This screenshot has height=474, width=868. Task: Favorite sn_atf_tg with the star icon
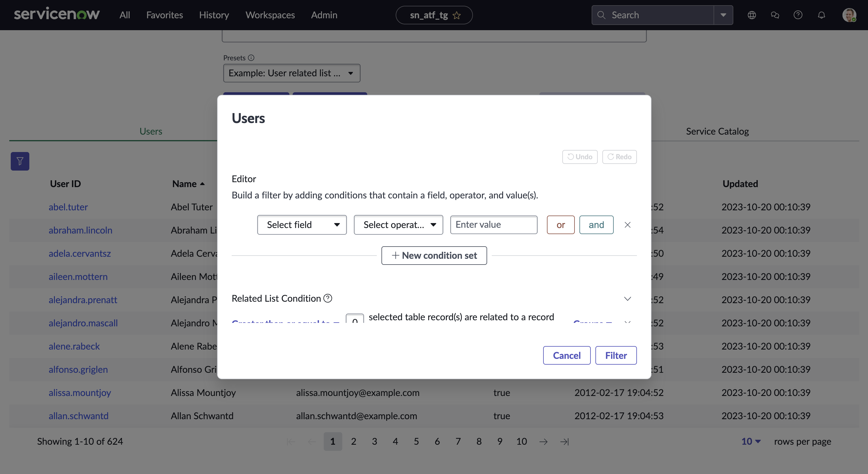coord(457,15)
